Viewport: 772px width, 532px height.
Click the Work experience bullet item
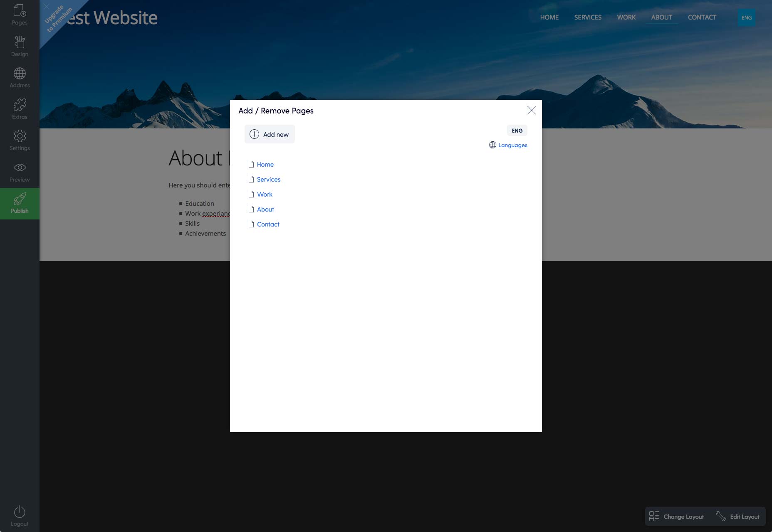(x=208, y=214)
